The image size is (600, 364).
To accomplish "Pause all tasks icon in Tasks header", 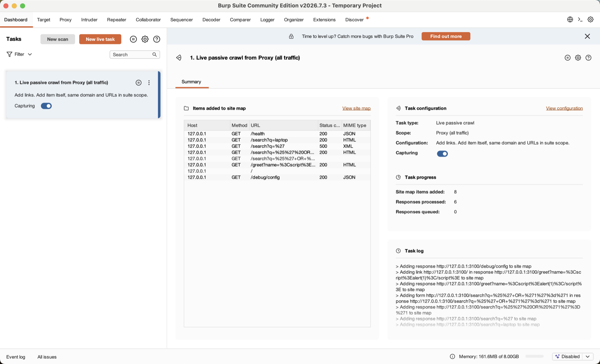I will (x=133, y=39).
